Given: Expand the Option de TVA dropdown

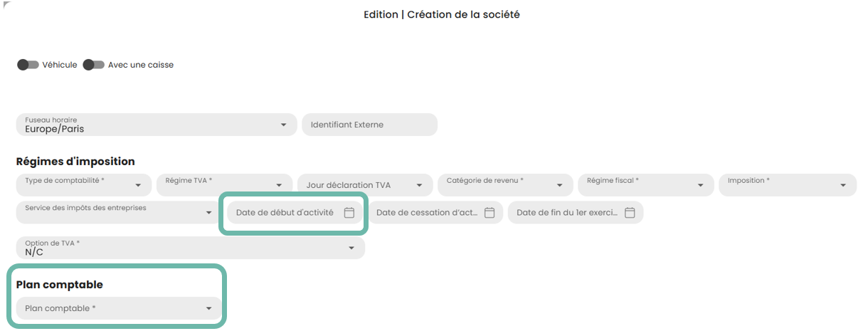Looking at the screenshot, I should 190,248.
